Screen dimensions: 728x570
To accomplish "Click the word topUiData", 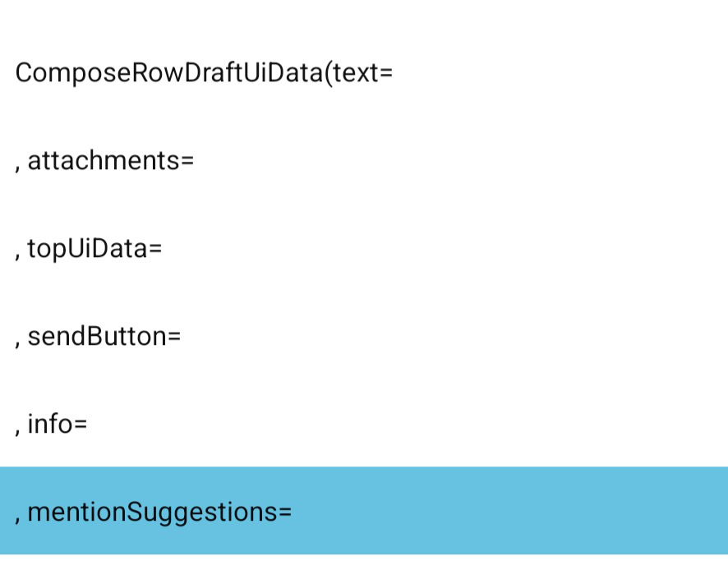I will pos(86,248).
